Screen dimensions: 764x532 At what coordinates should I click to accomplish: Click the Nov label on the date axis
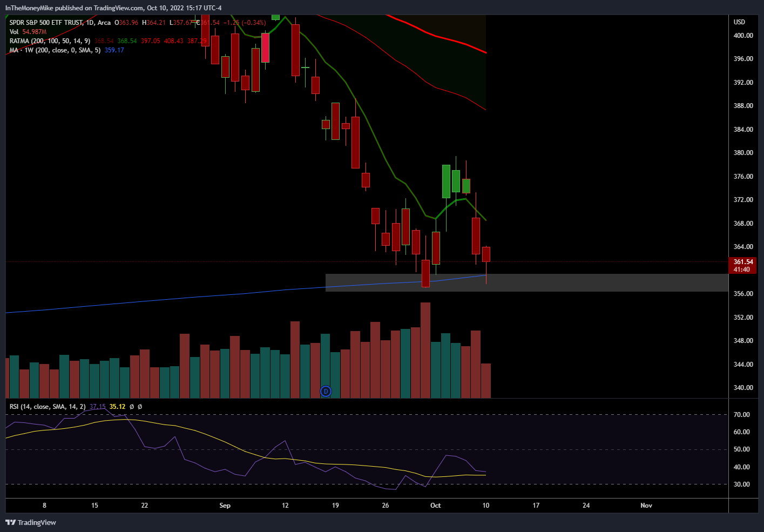646,506
